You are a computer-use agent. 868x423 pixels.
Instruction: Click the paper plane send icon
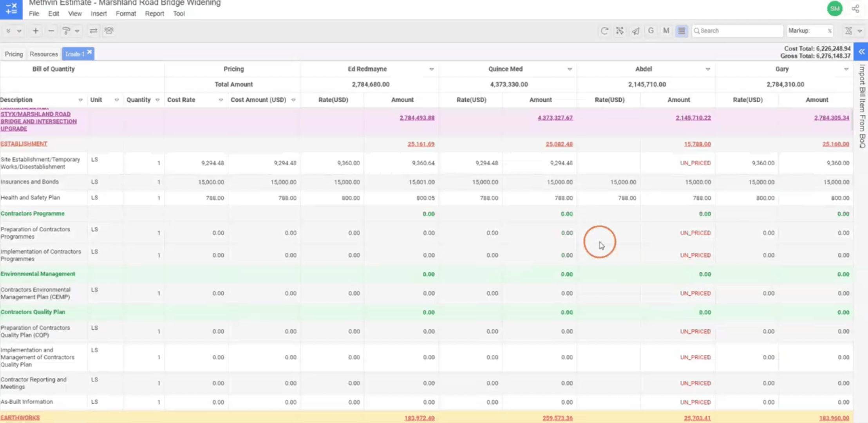pyautogui.click(x=635, y=31)
